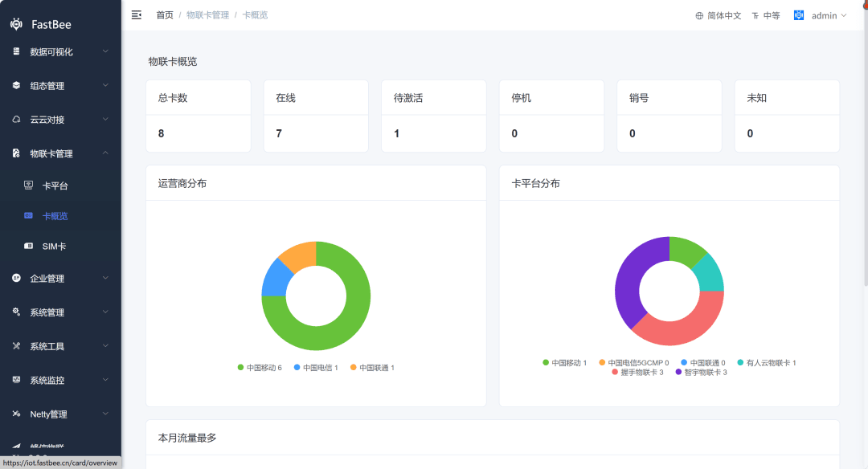
Task: Click the 停机 statistics card
Action: pos(551,116)
